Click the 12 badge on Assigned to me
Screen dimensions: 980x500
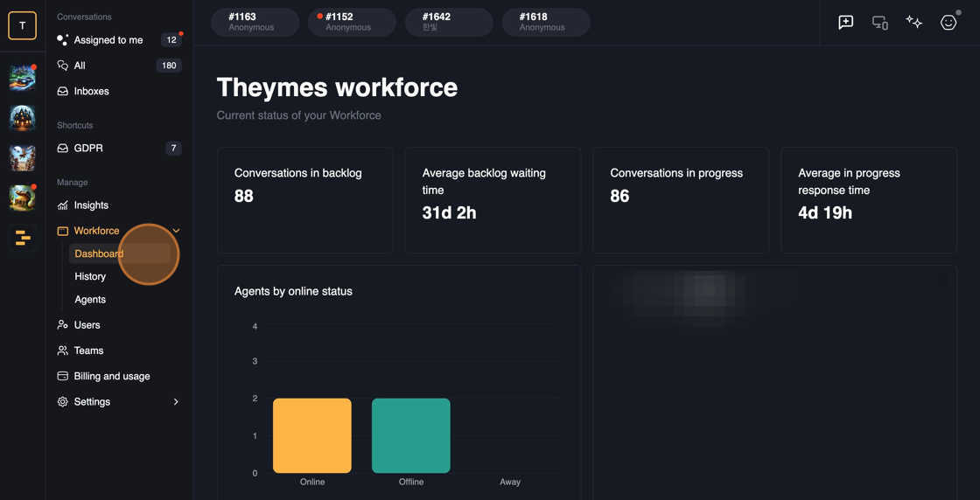[171, 40]
